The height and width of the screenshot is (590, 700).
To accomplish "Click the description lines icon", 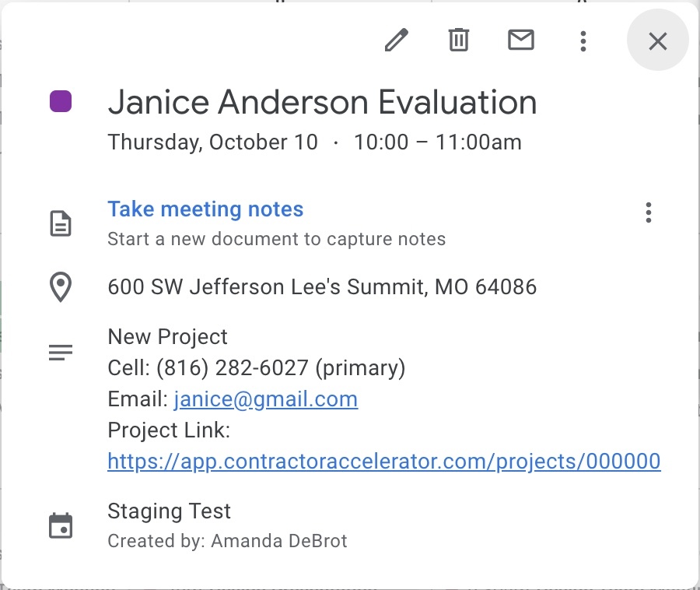I will [60, 352].
